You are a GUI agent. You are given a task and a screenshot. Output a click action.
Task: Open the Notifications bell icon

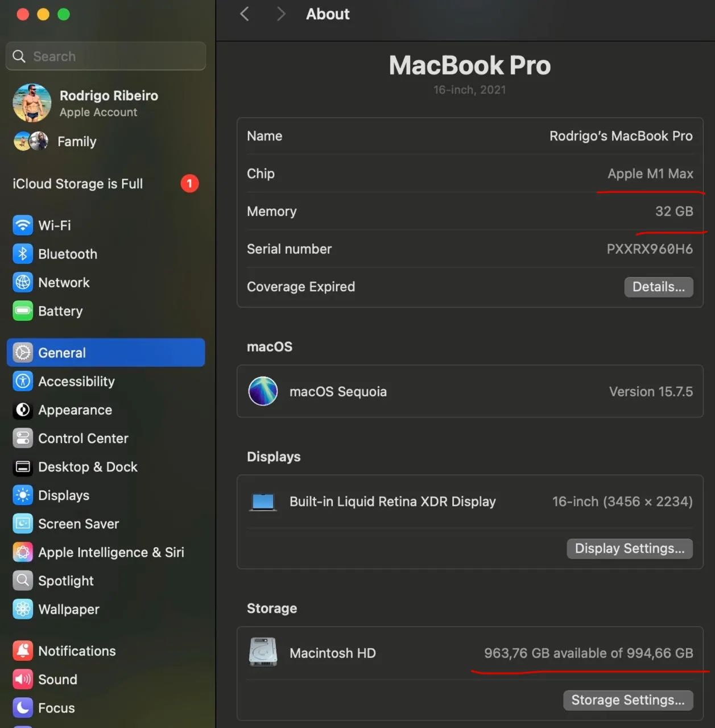(23, 651)
